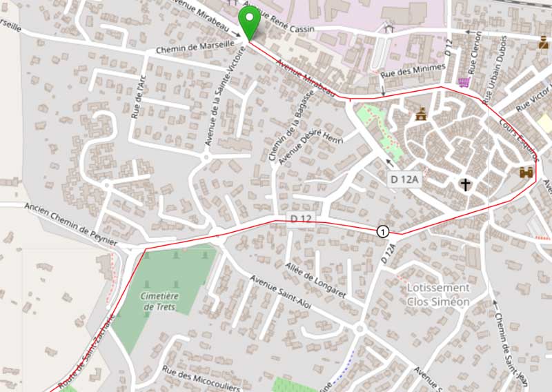Click the brown castle icon near Cours Esquiros
Viewport: 552px width, 392px height.
pos(526,173)
